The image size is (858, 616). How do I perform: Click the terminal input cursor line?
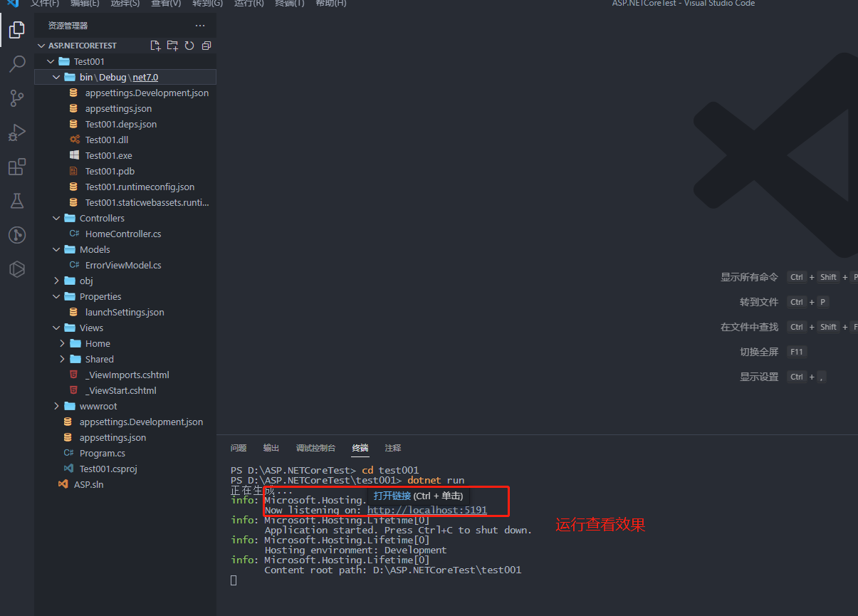(x=234, y=580)
